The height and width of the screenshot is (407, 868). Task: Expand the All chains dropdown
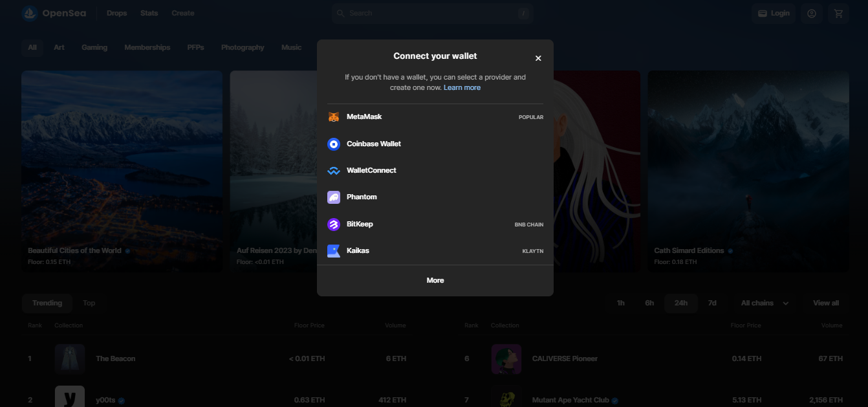(765, 303)
